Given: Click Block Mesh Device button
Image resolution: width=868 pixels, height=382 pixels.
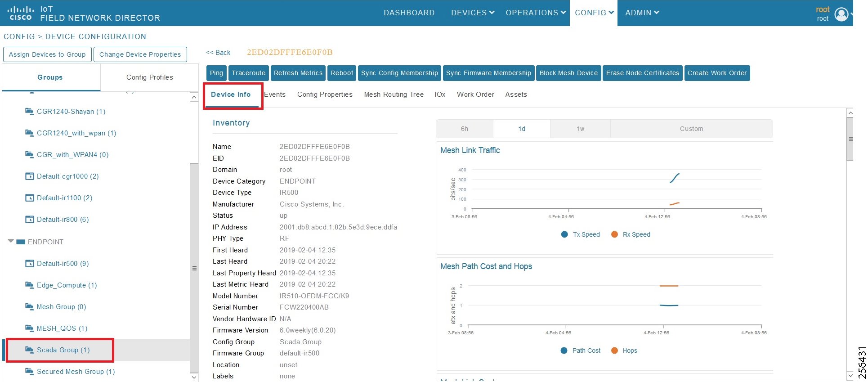Looking at the screenshot, I should 568,73.
